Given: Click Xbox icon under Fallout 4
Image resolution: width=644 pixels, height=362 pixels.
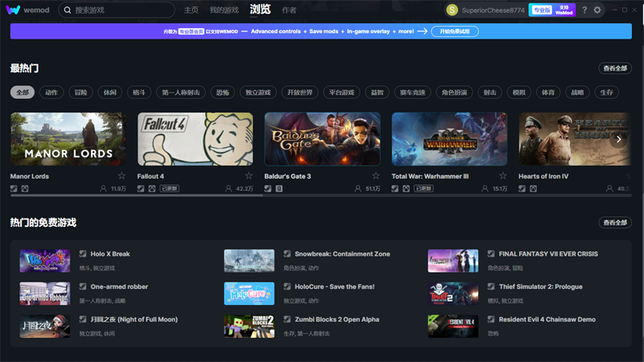Looking at the screenshot, I should pos(152,188).
